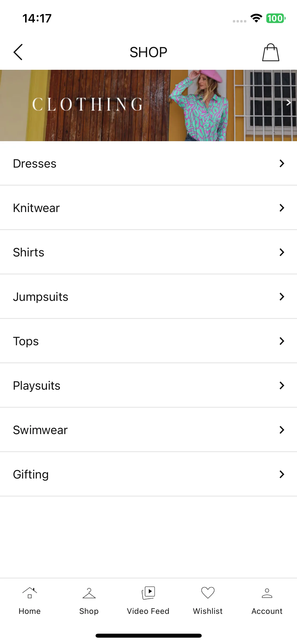This screenshot has width=297, height=644.
Task: Open the Video Feed play icon
Action: click(148, 593)
